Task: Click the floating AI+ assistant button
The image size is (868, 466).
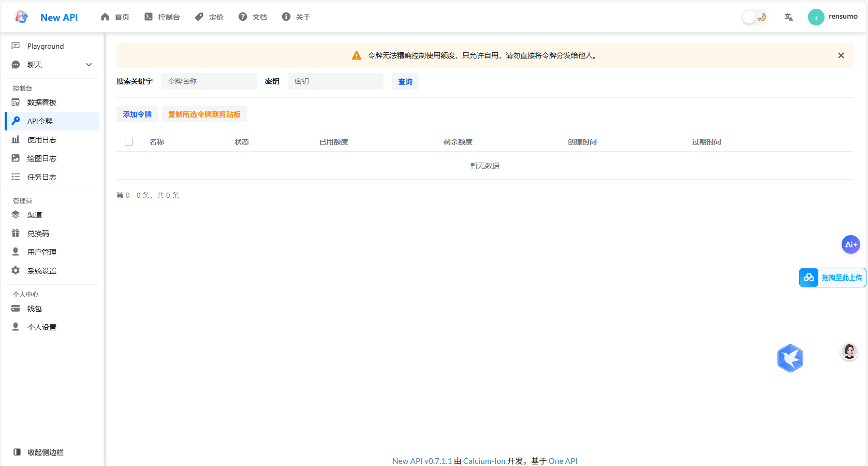Action: (x=850, y=244)
